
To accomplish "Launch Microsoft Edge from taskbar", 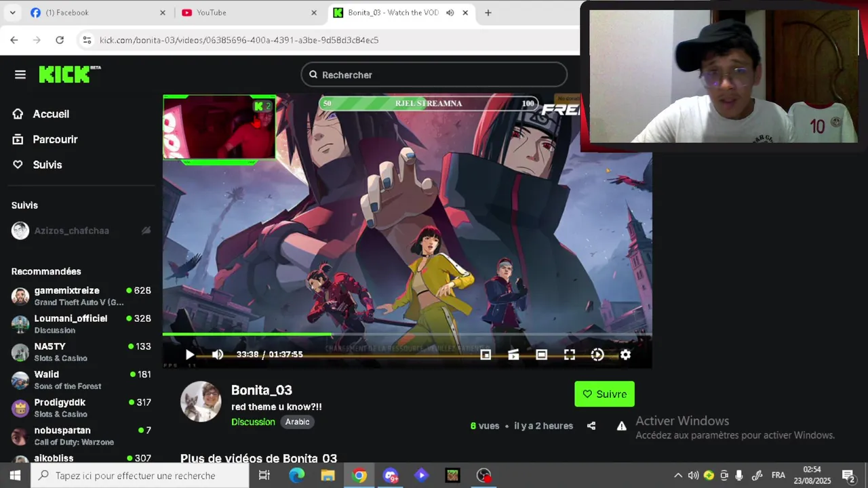I will pos(296,475).
